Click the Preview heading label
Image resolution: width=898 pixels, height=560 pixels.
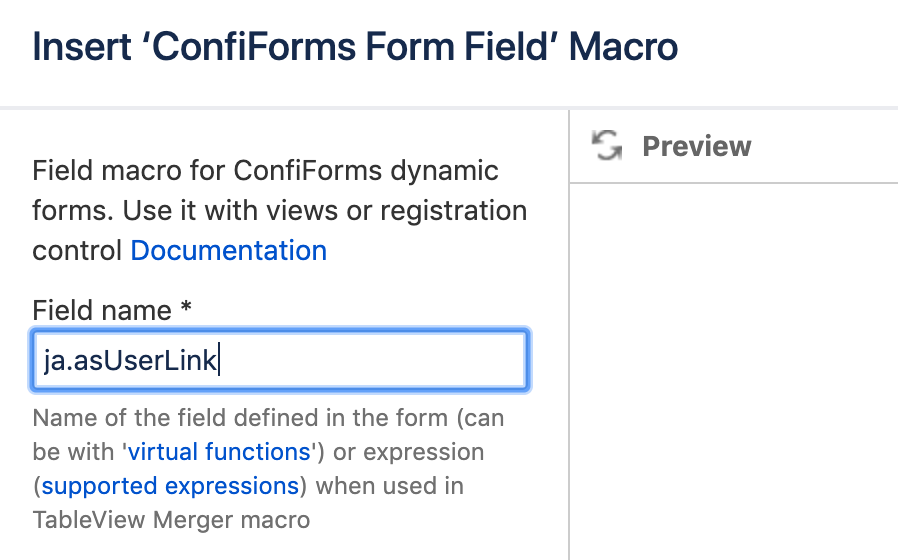[696, 146]
